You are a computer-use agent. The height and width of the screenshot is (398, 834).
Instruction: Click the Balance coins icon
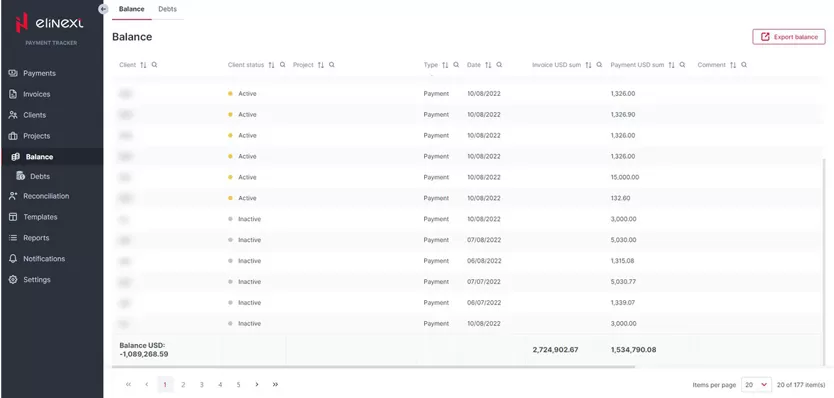coord(15,157)
